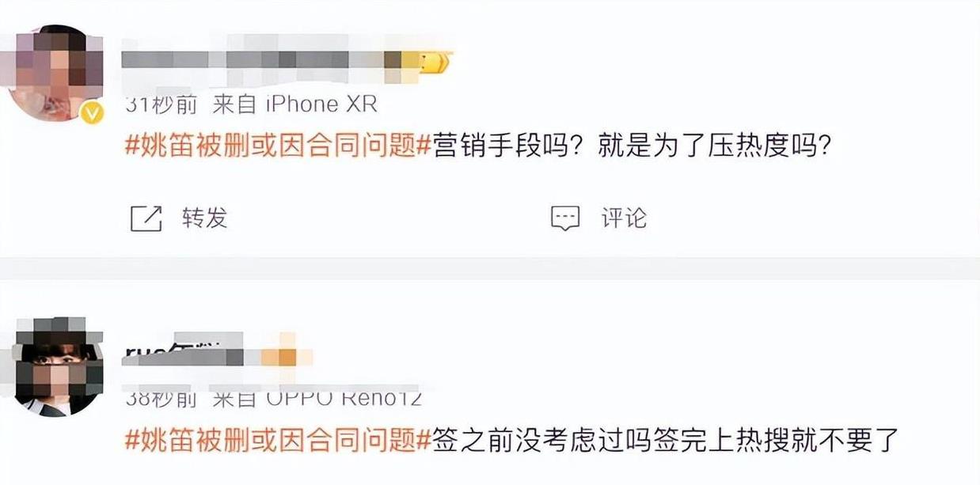The width and height of the screenshot is (980, 485).
Task: Open the second poster's blurred username
Action: pos(188,354)
